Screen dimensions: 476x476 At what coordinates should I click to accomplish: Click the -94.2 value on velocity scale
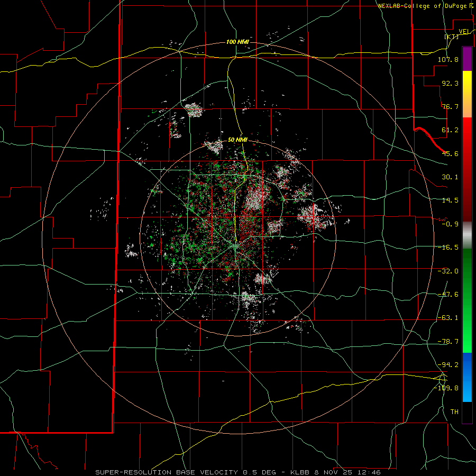point(448,365)
